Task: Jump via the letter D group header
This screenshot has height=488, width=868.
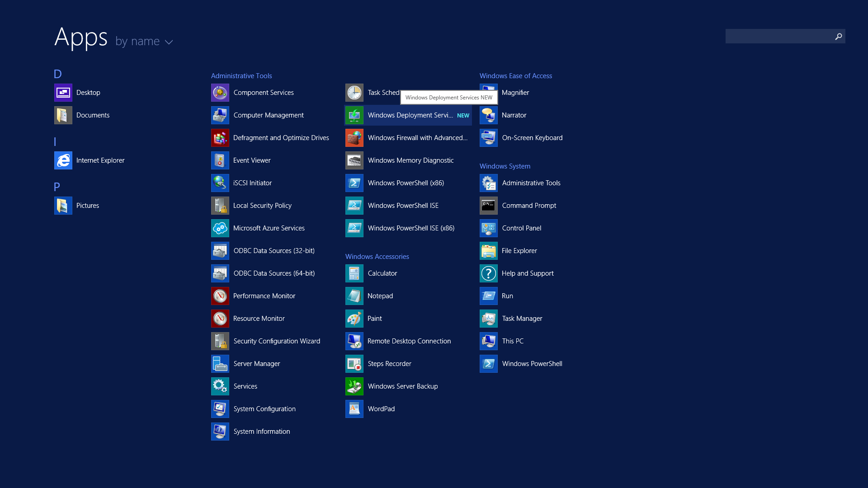Action: coord(57,74)
